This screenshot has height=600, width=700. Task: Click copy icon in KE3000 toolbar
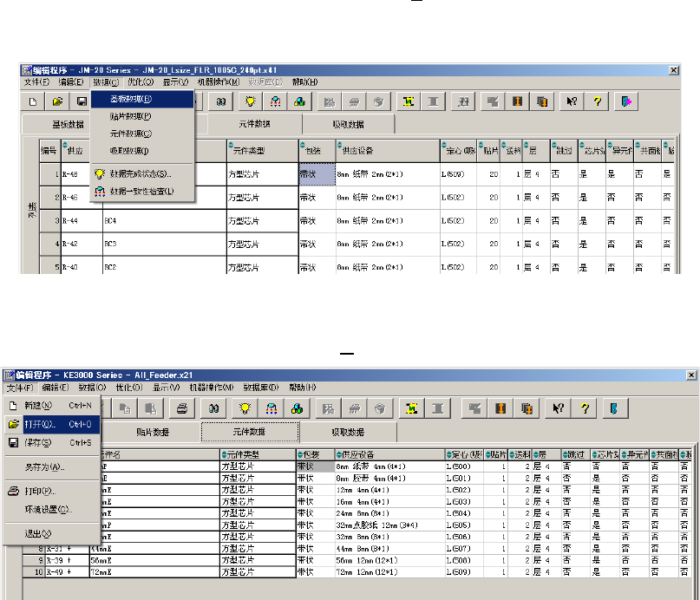pyautogui.click(x=125, y=408)
